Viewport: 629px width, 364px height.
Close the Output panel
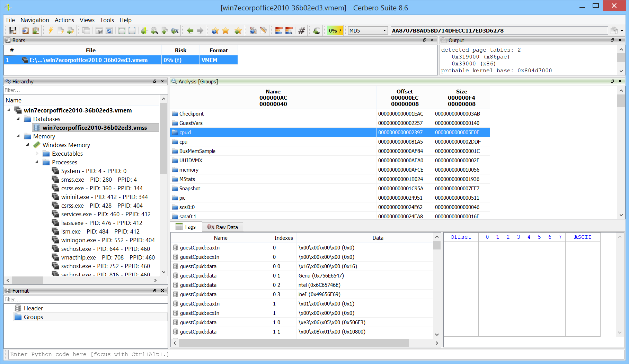(x=620, y=40)
